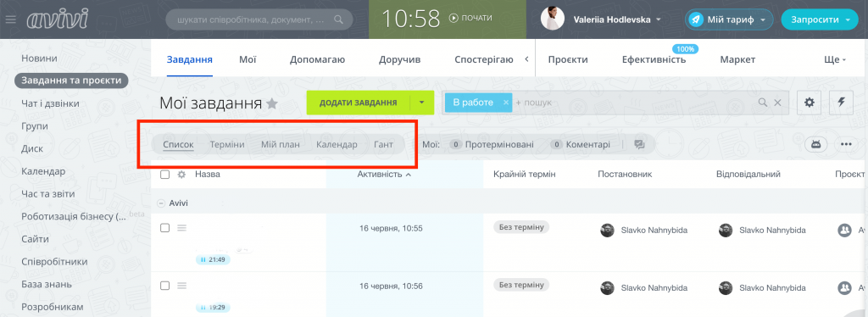Image resolution: width=868 pixels, height=317 pixels.
Task: Open the three-dots more options button
Action: (845, 144)
